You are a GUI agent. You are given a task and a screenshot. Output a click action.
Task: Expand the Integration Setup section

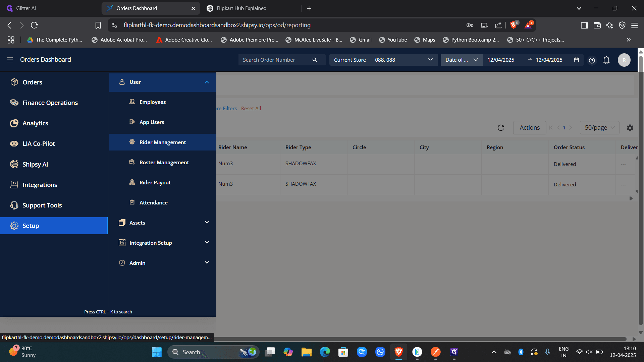click(162, 243)
